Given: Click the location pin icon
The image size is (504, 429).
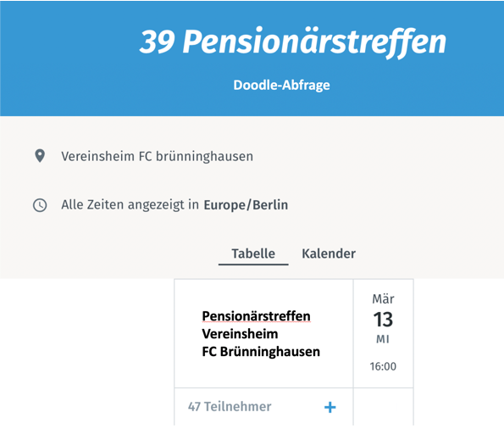Looking at the screenshot, I should click(x=40, y=156).
